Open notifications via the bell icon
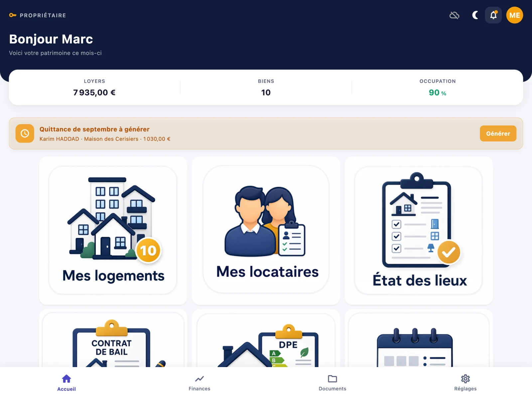The width and height of the screenshot is (532, 399). tap(493, 15)
